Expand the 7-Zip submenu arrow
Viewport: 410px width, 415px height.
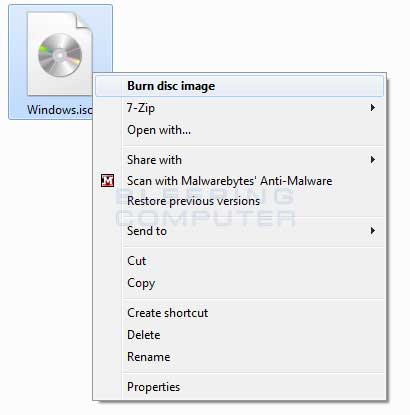(373, 108)
